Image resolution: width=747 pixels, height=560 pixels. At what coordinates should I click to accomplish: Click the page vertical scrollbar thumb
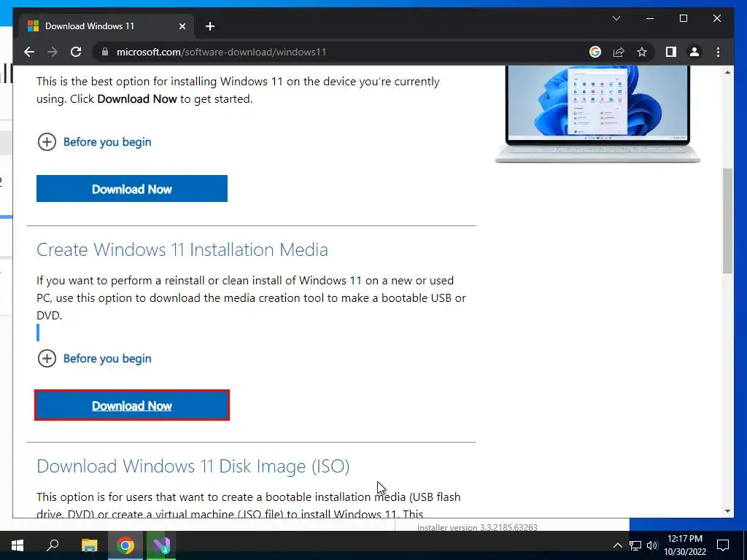pyautogui.click(x=727, y=220)
